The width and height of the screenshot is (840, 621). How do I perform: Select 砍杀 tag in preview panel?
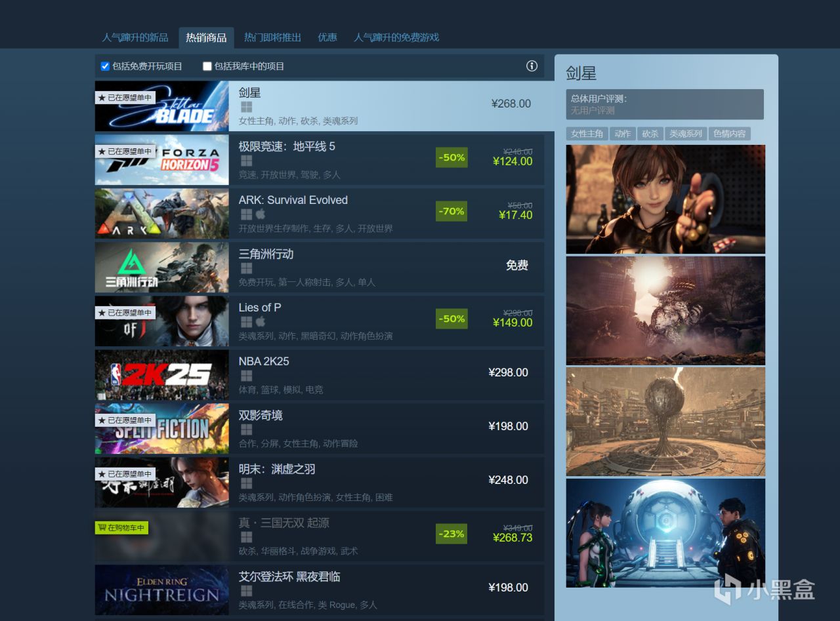pyautogui.click(x=650, y=134)
